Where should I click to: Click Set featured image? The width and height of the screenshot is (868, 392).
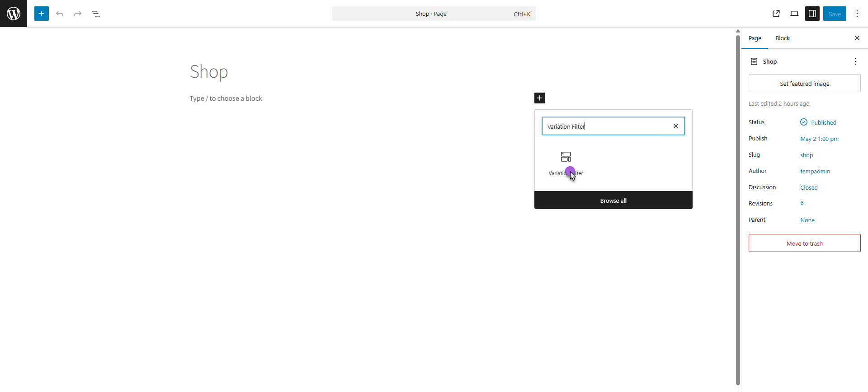pos(804,84)
